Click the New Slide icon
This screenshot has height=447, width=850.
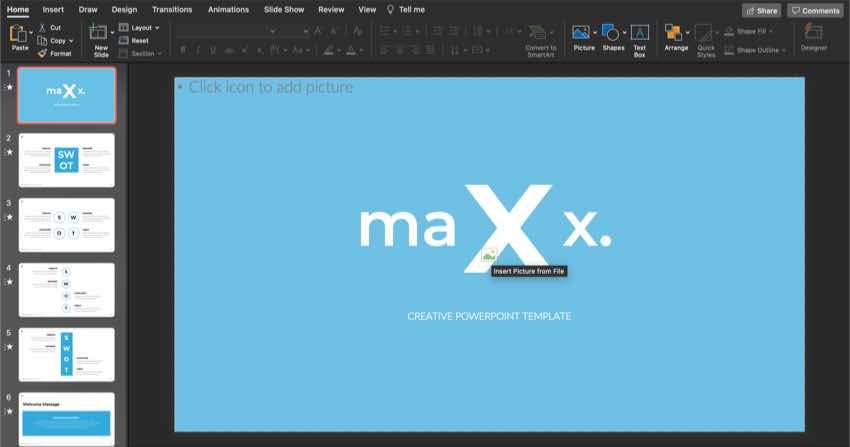[x=100, y=32]
